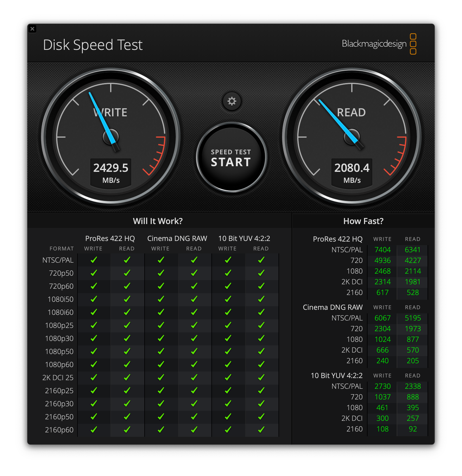Click the How Fast? panel header
462x476 pixels.
click(363, 221)
